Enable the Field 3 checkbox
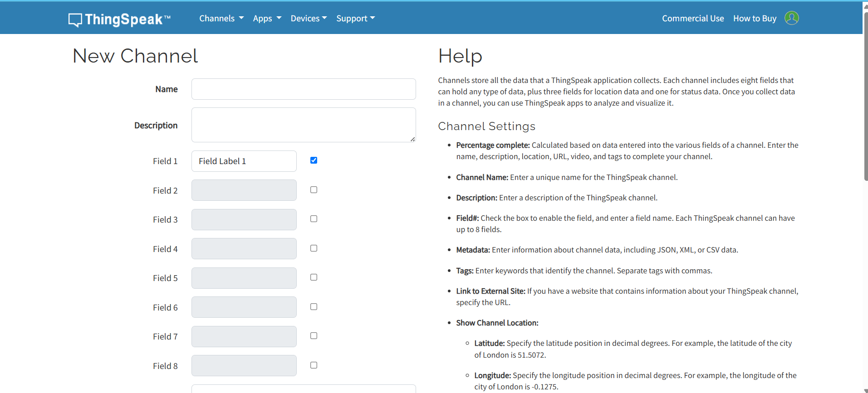Screen dimensions: 868x393 pos(314,219)
